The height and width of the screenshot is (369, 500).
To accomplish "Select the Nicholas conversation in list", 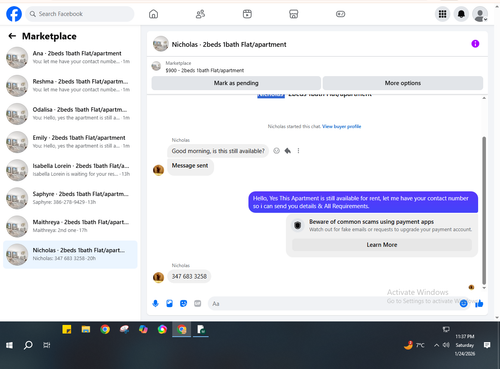I will coord(70,254).
